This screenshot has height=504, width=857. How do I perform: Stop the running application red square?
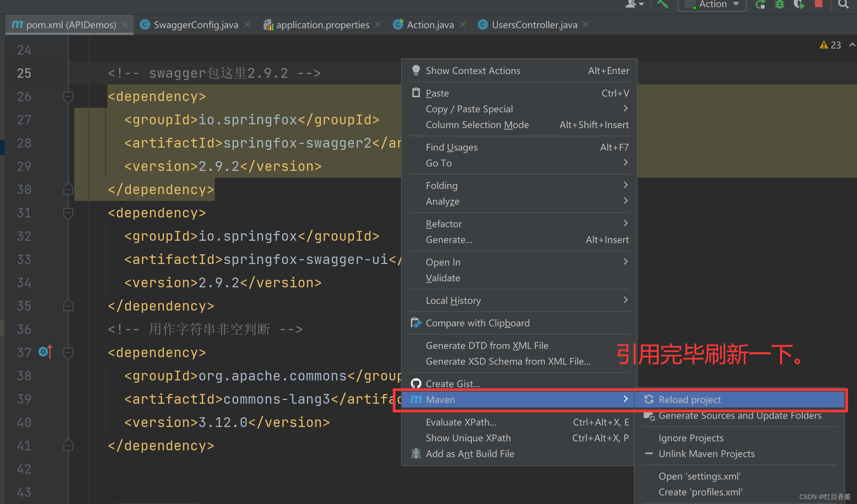click(819, 5)
